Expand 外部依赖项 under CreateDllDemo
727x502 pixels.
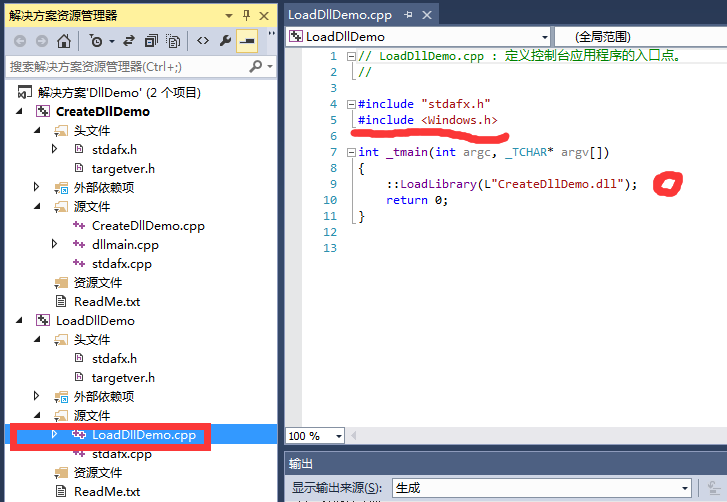(x=37, y=187)
